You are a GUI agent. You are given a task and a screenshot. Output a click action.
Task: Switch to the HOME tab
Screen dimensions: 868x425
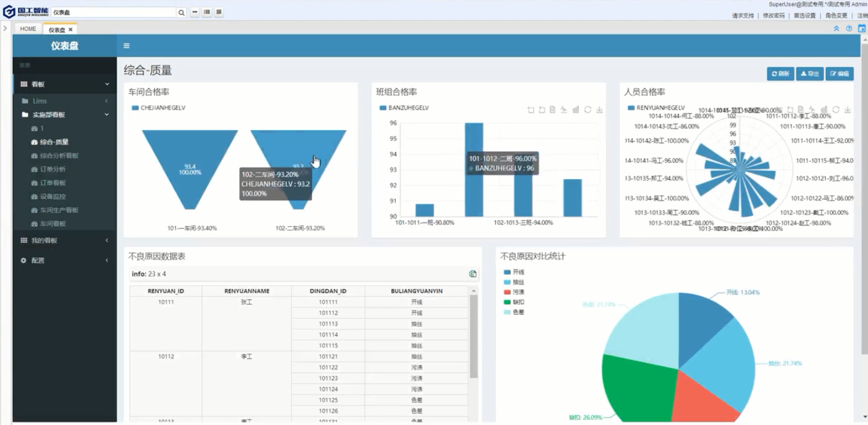(x=28, y=29)
